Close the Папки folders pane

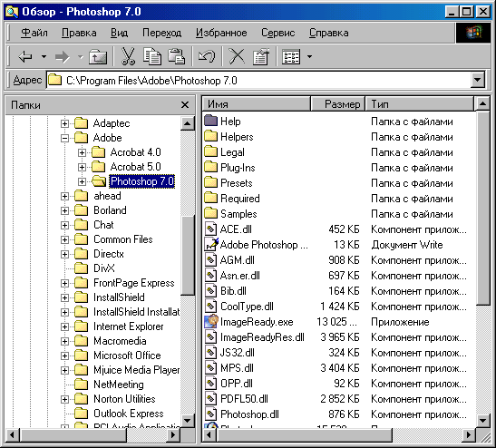pyautogui.click(x=185, y=104)
